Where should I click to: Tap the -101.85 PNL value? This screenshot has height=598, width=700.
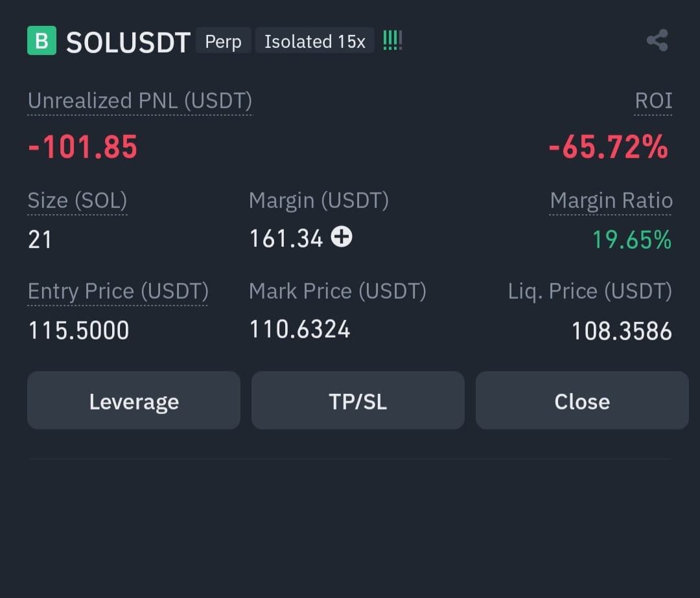pos(82,147)
